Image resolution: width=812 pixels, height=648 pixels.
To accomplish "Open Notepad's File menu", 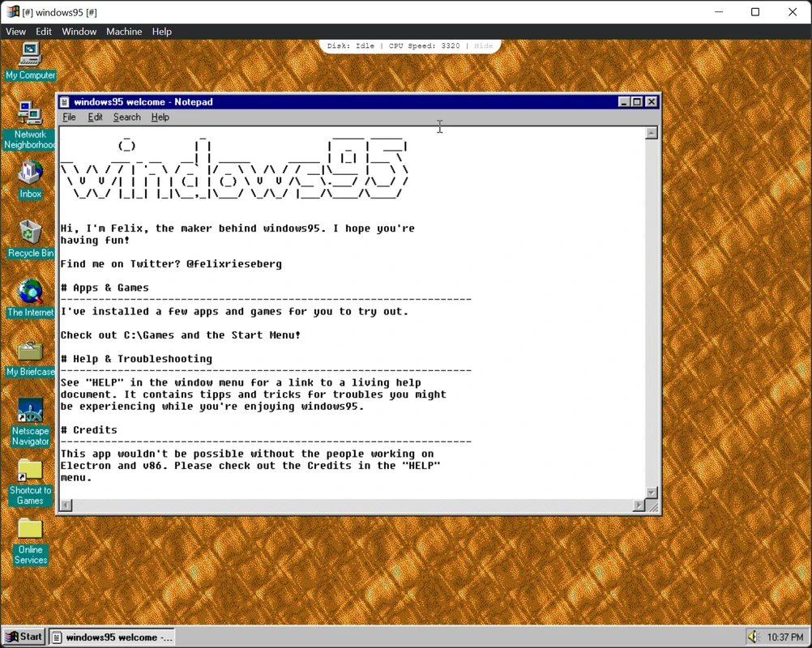I will (70, 117).
